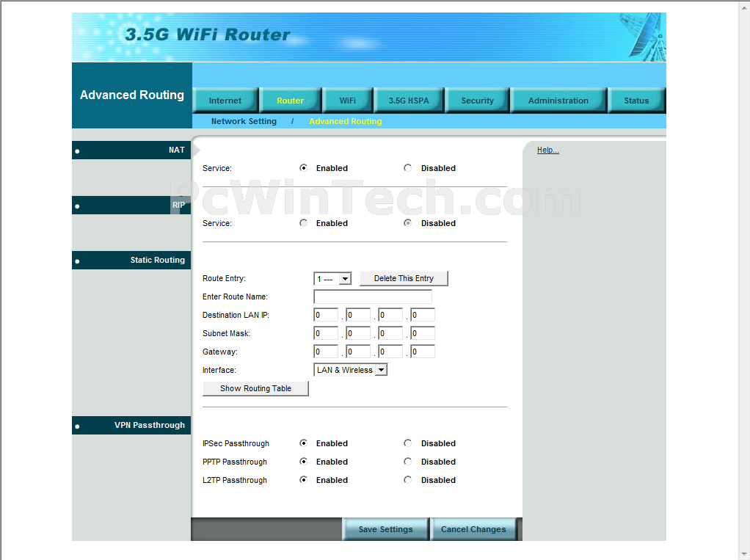Click second octet of Gateway
Screen dimensions: 750x560
pyautogui.click(x=358, y=352)
